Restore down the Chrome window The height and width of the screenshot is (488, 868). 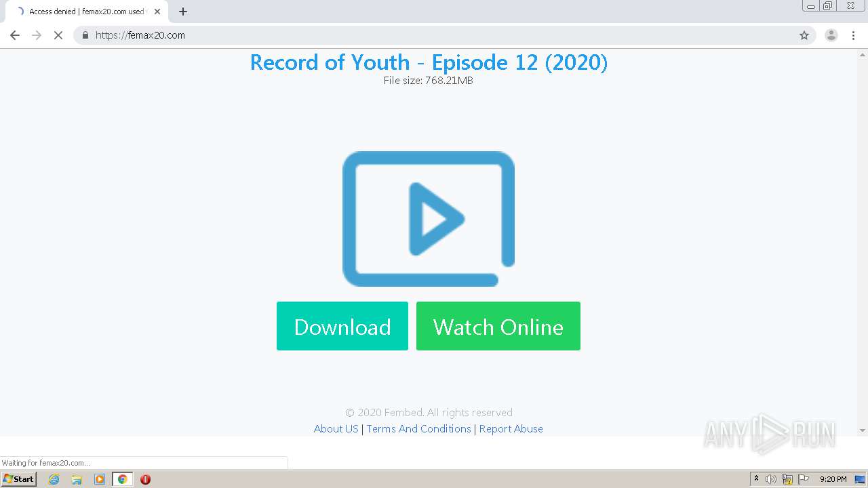(828, 6)
